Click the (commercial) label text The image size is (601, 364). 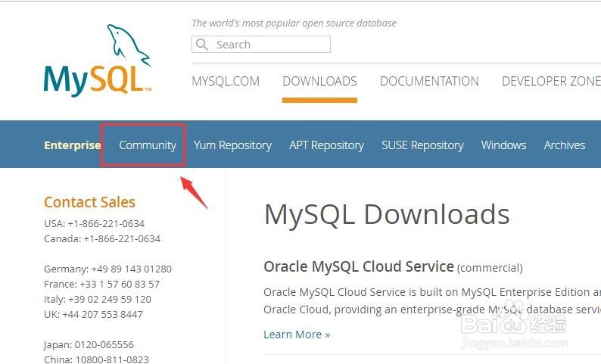(490, 268)
